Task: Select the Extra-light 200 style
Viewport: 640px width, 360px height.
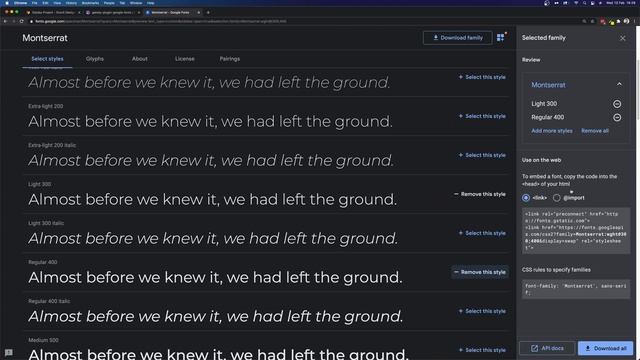Action: point(482,116)
